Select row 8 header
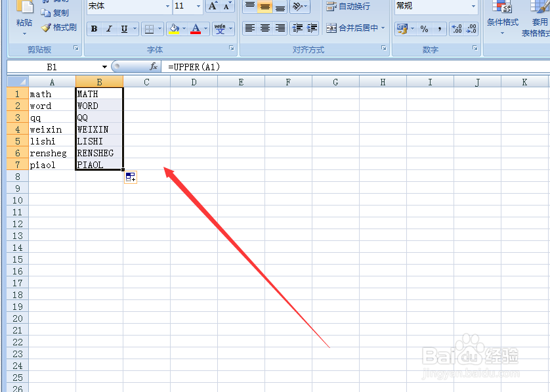The width and height of the screenshot is (550, 392). click(x=18, y=177)
